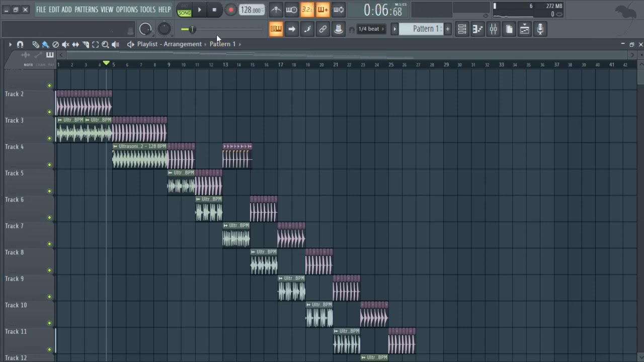Focus audio clips waveform icon
This screenshot has width=644, height=362.
[x=26, y=55]
